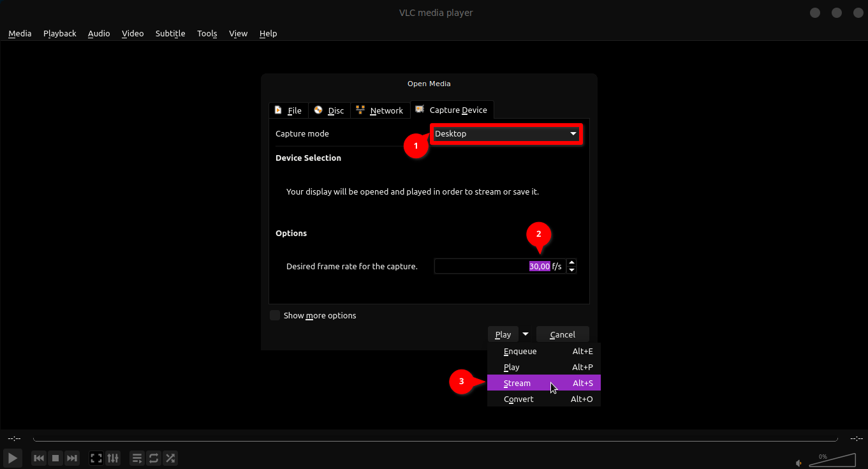Skip to the previous media track
The width and height of the screenshot is (868, 469).
[39, 458]
